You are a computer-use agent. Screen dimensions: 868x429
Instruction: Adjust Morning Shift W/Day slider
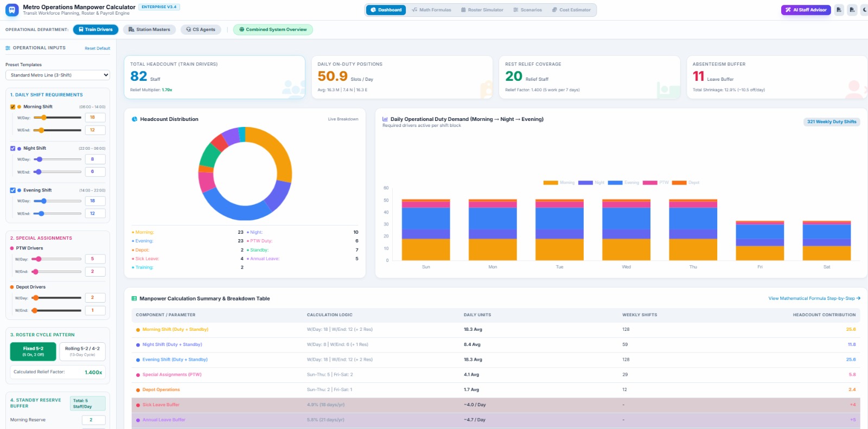click(57, 117)
